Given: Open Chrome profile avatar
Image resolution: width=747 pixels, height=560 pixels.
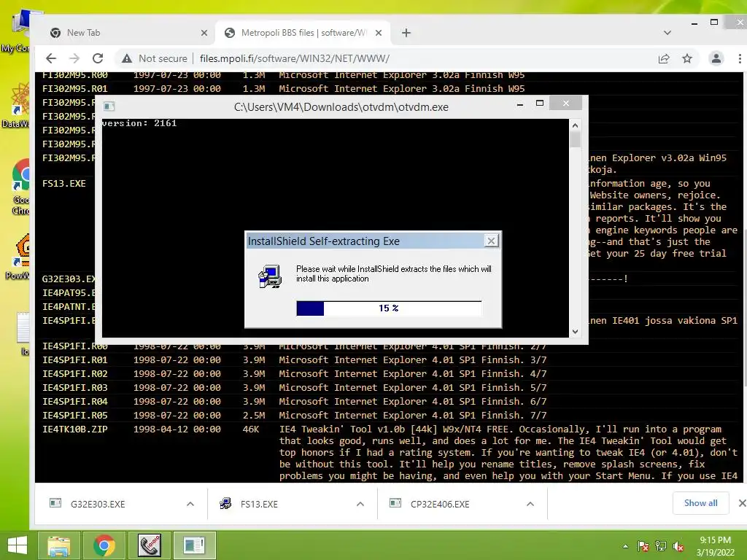Looking at the screenshot, I should pyautogui.click(x=716, y=58).
